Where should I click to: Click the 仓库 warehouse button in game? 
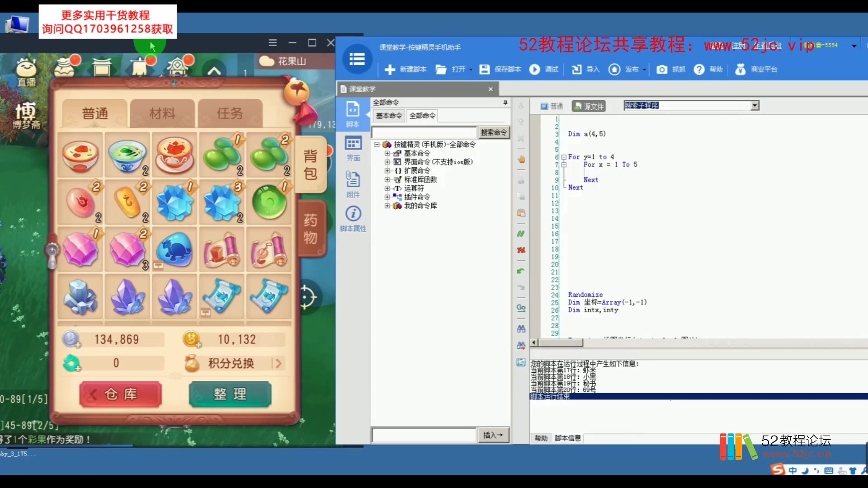coord(121,394)
